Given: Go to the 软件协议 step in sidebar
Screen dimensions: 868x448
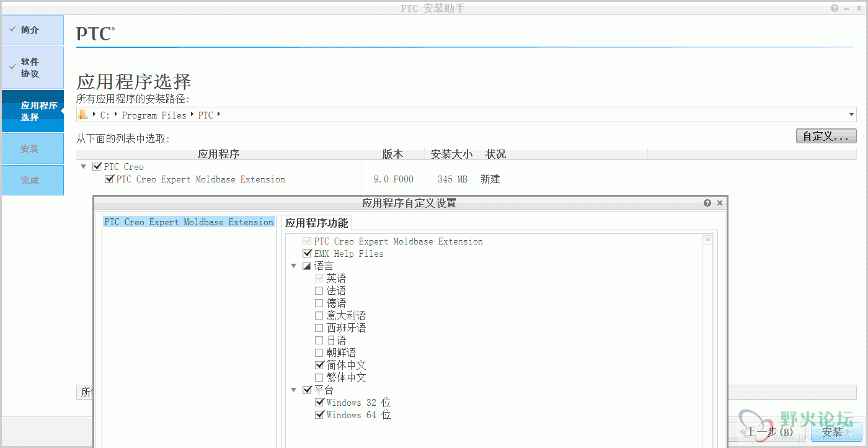Looking at the screenshot, I should 32,68.
